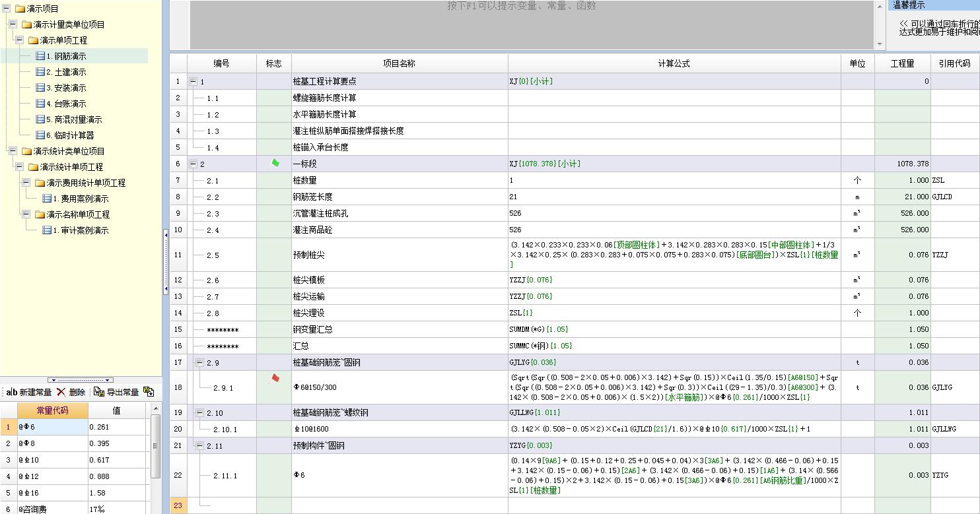Click the horizontal splitter collapse handle above constants toolbar
The width and height of the screenshot is (980, 514).
[81, 380]
